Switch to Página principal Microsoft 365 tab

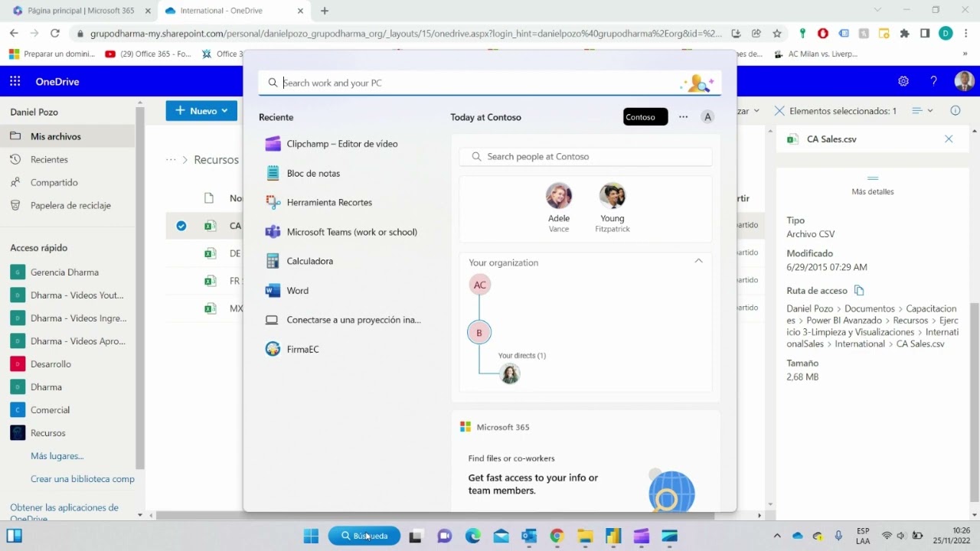80,11
